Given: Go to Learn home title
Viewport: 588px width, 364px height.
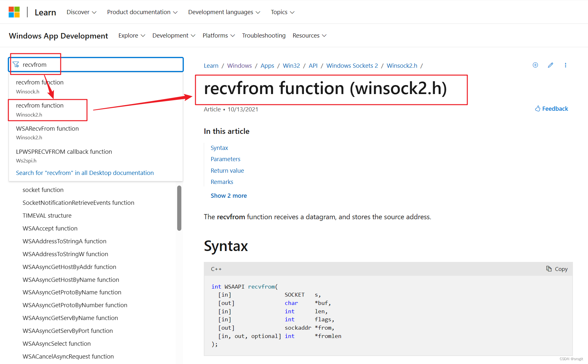Looking at the screenshot, I should (45, 13).
